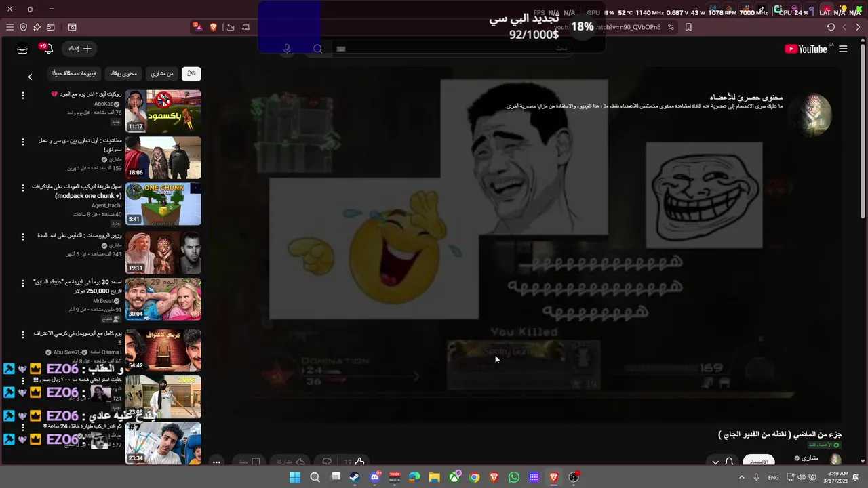
Task: Click the tab search icon in toolbar
Action: click(72, 27)
